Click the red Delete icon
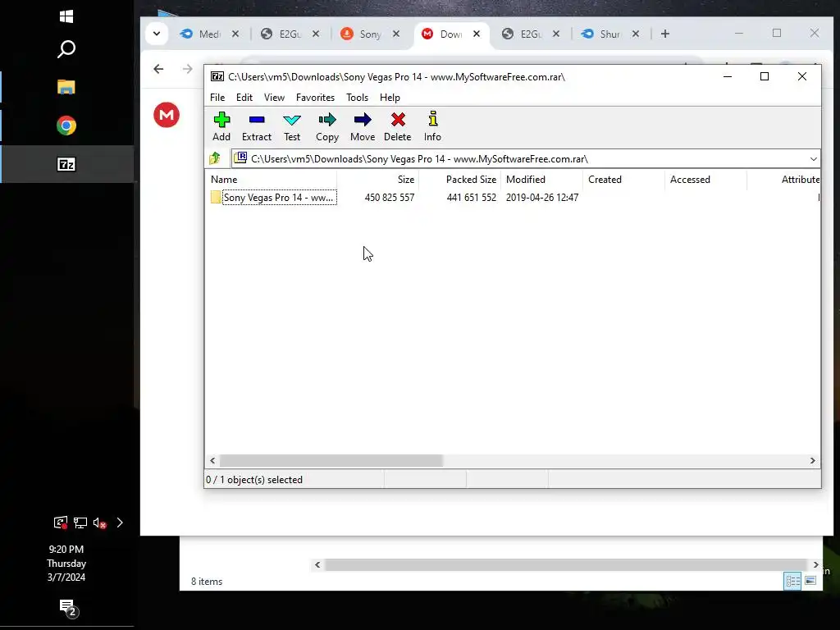This screenshot has height=630, width=840. [x=398, y=126]
